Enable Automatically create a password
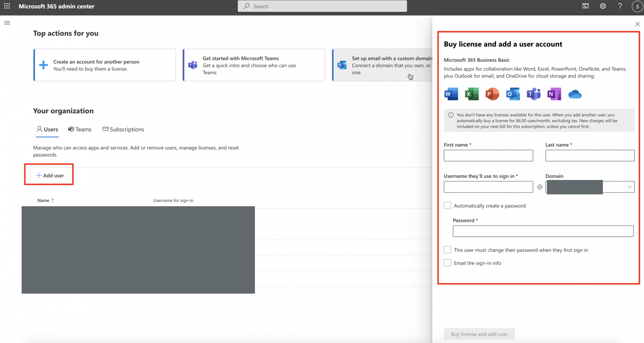The width and height of the screenshot is (644, 343). (x=447, y=205)
